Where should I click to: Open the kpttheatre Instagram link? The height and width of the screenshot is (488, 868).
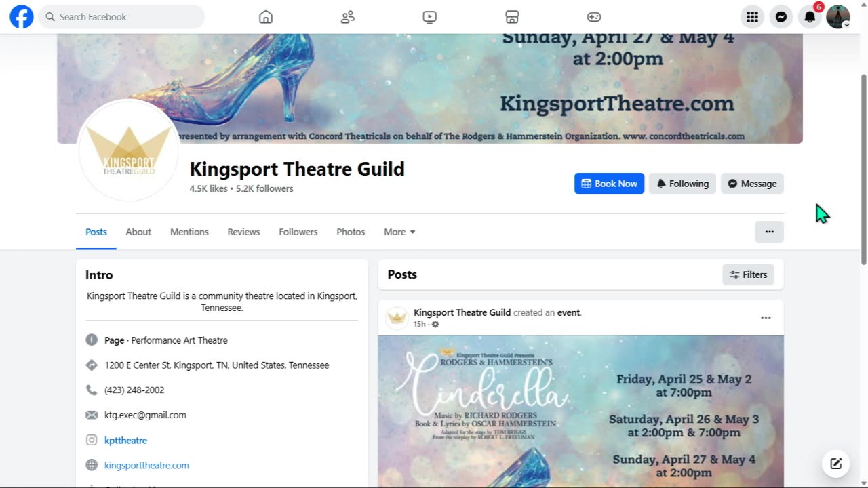(125, 440)
